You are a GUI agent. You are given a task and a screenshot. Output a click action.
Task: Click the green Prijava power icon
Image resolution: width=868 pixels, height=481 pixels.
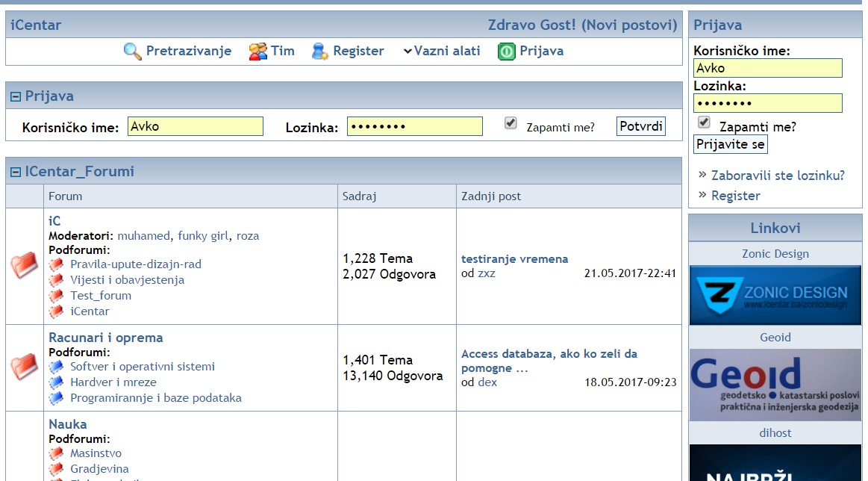506,52
